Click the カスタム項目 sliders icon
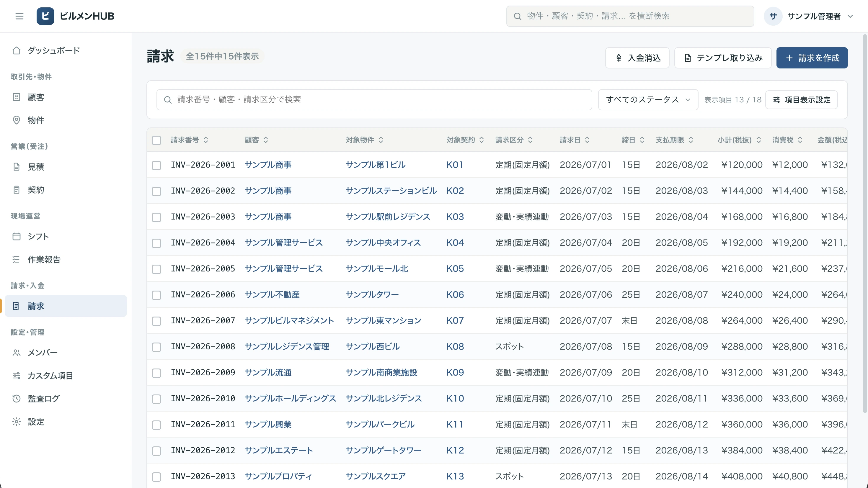Viewport: 868px width, 488px height. coord(17,376)
